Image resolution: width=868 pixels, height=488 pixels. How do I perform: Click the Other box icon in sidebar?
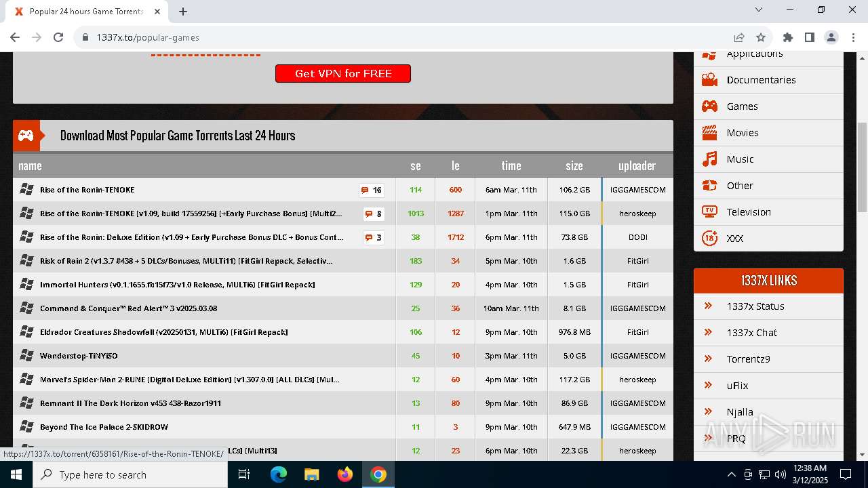click(x=709, y=186)
